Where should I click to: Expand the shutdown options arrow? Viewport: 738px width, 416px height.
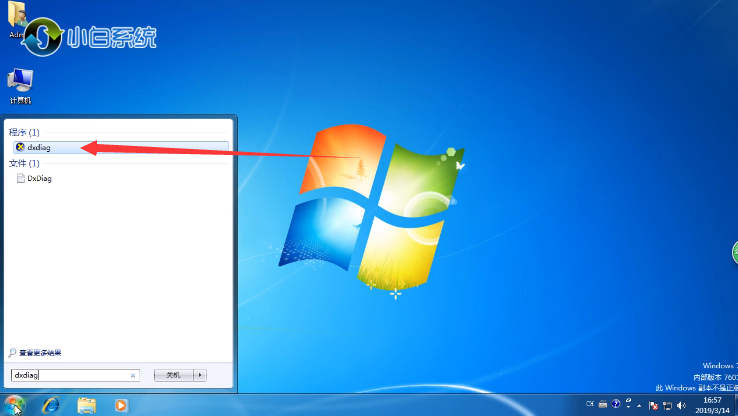200,375
